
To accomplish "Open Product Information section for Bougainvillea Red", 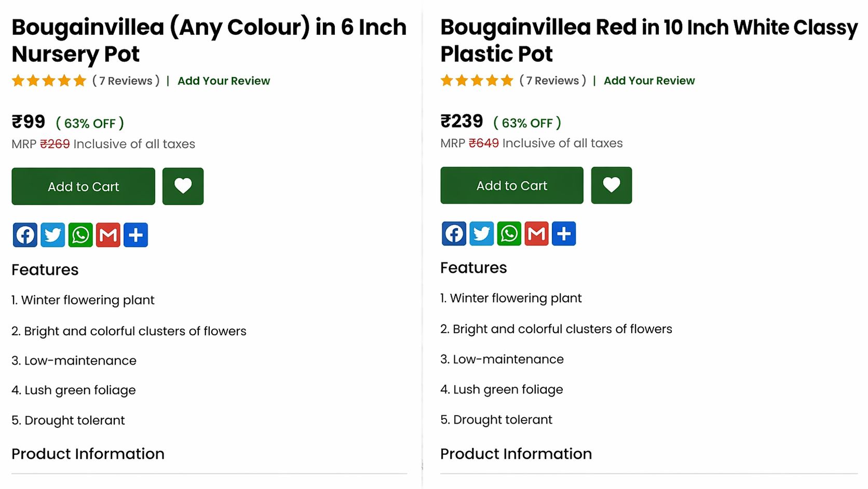I will pos(516,454).
